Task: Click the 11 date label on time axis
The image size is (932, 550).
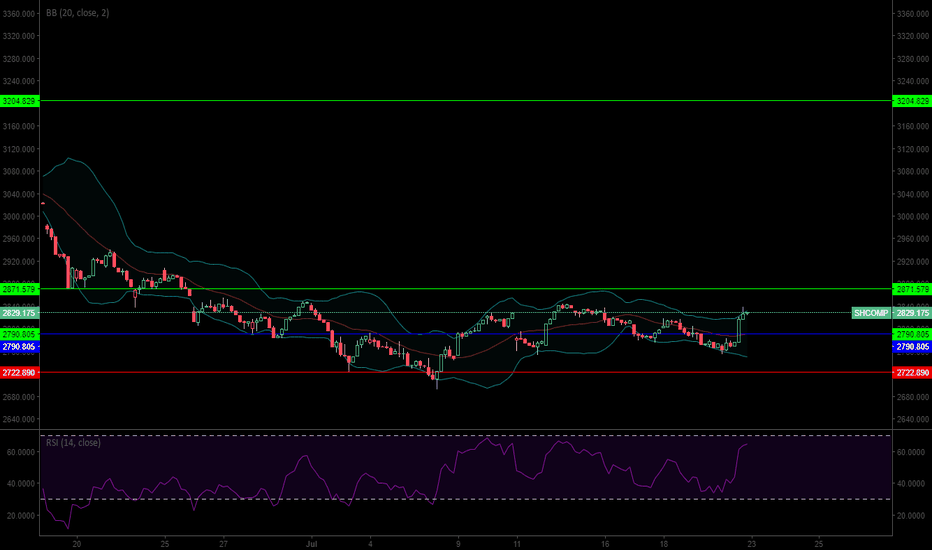Action: (517, 543)
